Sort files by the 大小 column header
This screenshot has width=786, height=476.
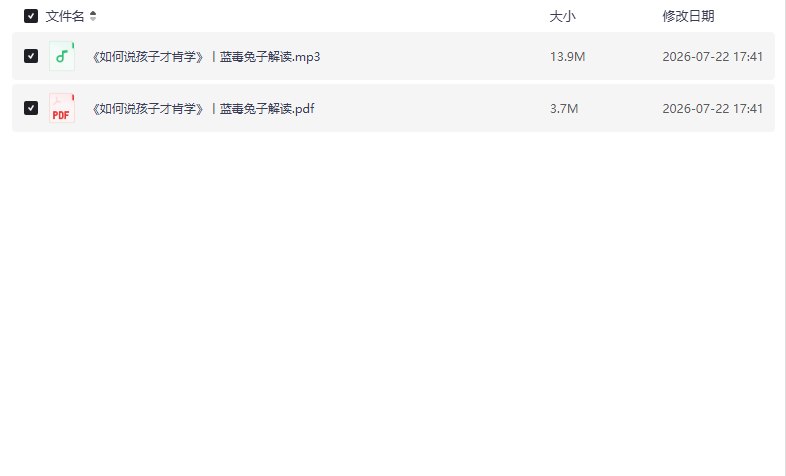(x=562, y=16)
